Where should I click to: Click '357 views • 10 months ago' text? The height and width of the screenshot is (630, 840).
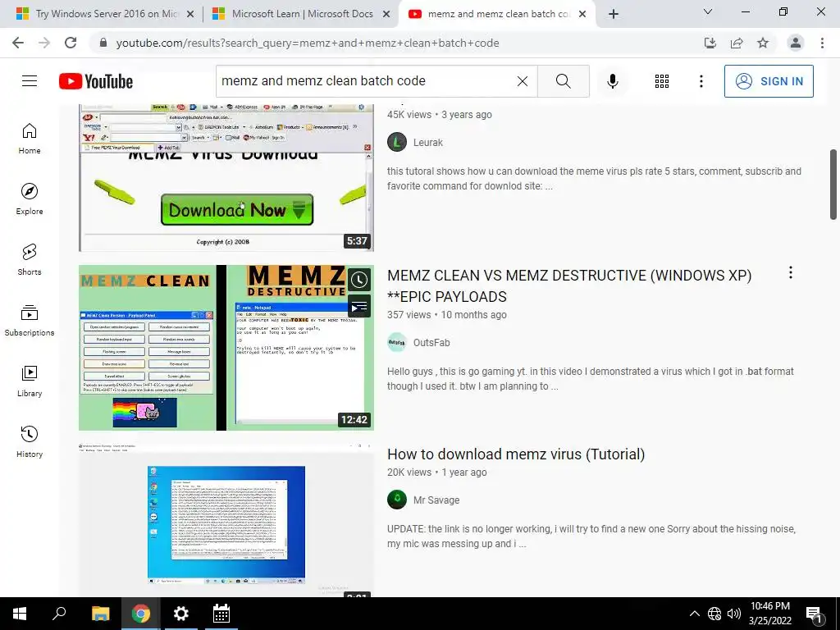(x=447, y=315)
